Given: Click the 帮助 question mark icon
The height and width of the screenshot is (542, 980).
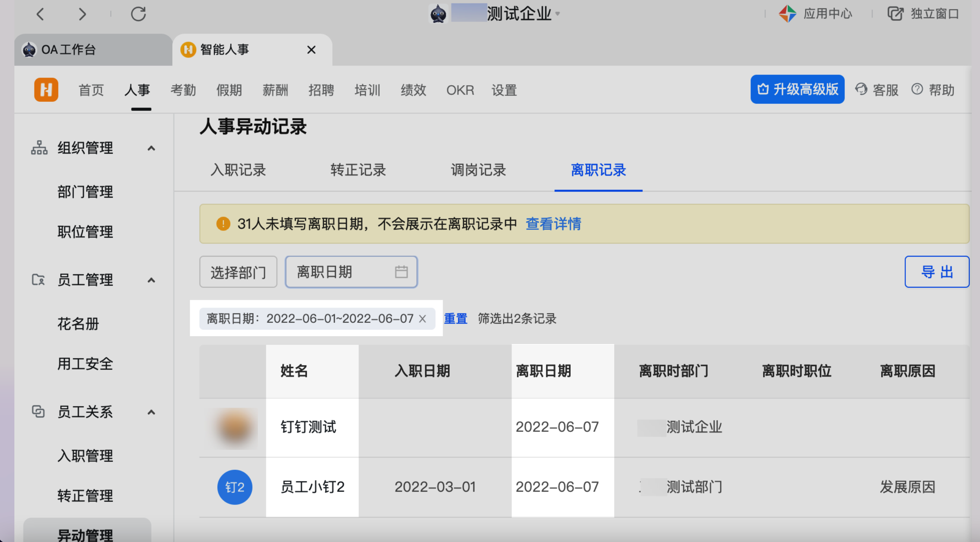Looking at the screenshot, I should click(x=917, y=89).
